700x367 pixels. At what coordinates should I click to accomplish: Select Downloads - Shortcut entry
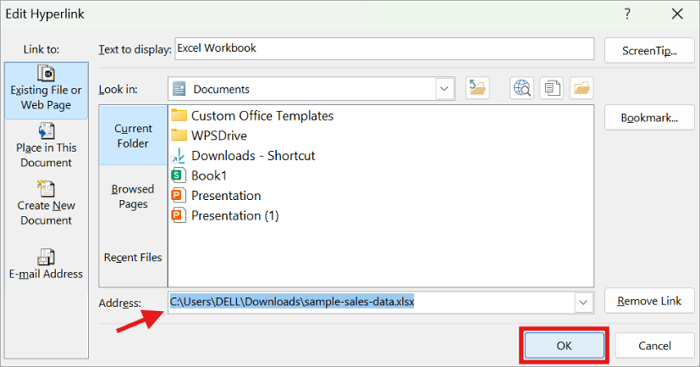(x=243, y=155)
